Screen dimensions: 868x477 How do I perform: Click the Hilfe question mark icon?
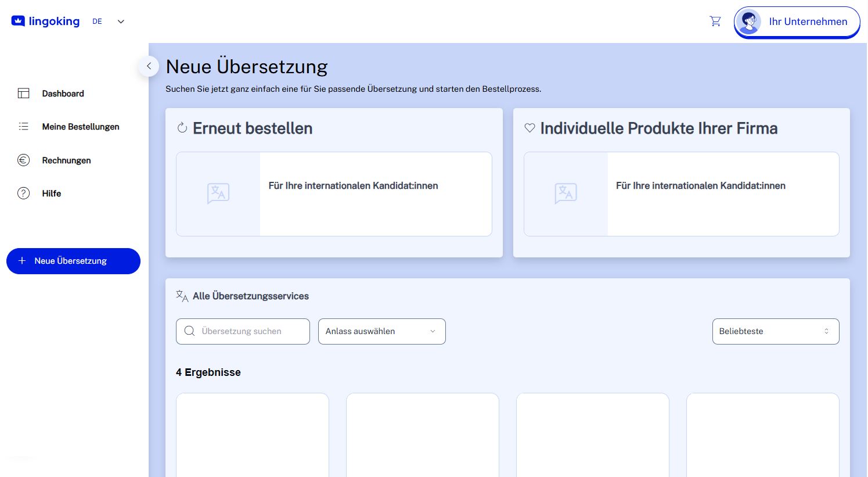[23, 193]
